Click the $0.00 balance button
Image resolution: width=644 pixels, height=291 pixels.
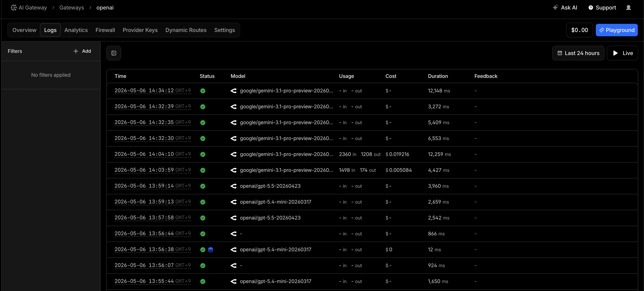(x=580, y=30)
